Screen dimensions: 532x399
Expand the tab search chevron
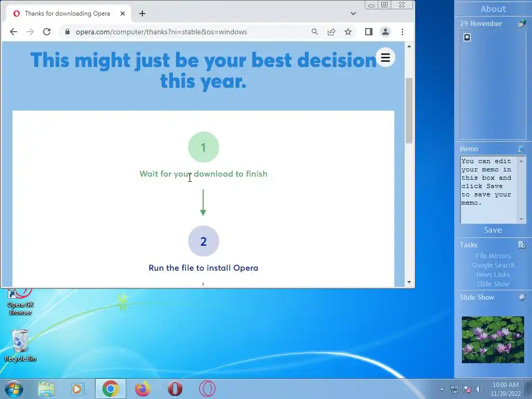click(353, 14)
